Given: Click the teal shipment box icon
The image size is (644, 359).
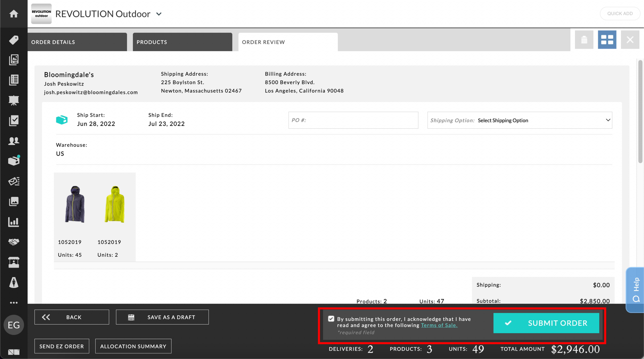Looking at the screenshot, I should click(62, 120).
